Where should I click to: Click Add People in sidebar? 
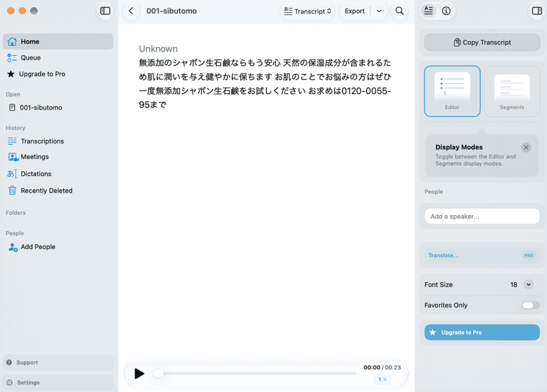point(58,247)
